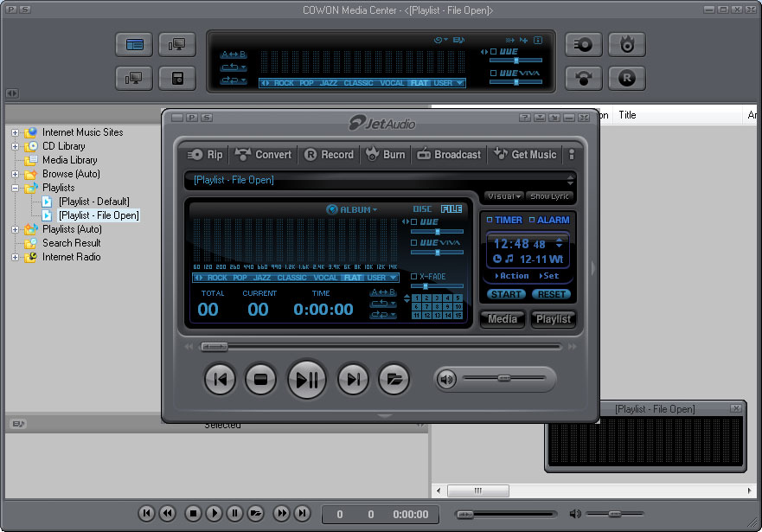Click the open-folder button in Media Center bottom bar
The image size is (762, 532).
pyautogui.click(x=255, y=513)
